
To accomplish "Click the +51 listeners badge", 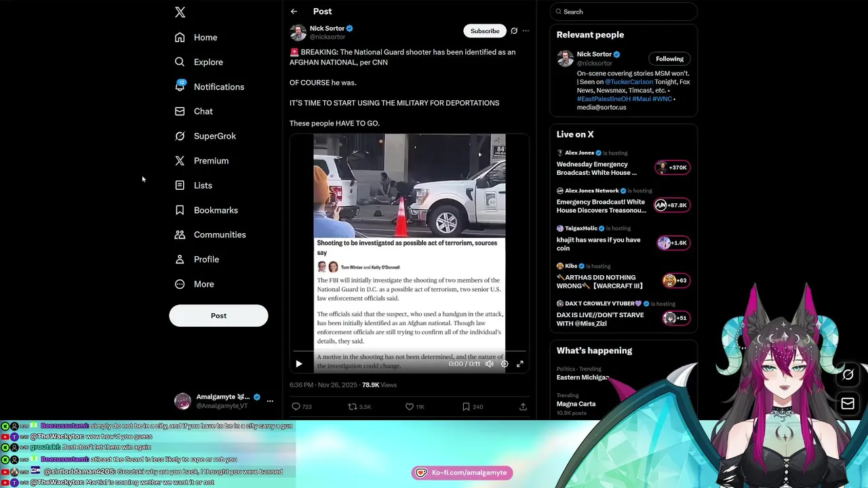I will tap(676, 318).
